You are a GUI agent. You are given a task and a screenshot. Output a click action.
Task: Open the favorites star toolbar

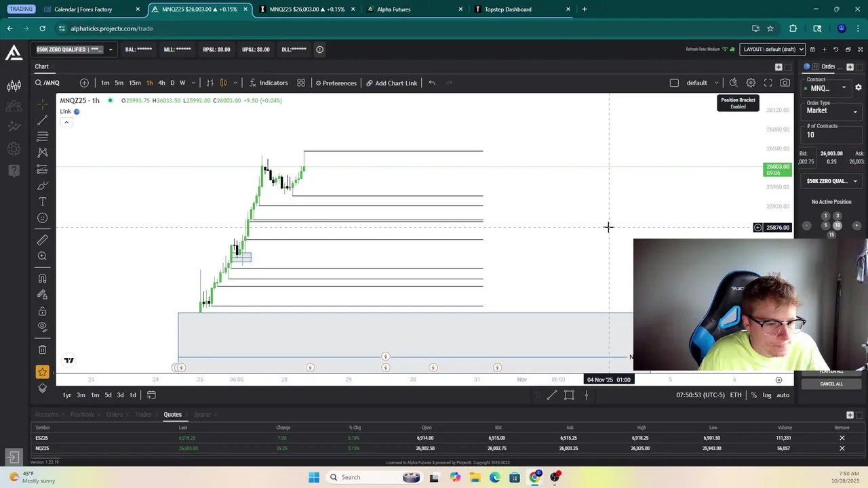point(42,372)
